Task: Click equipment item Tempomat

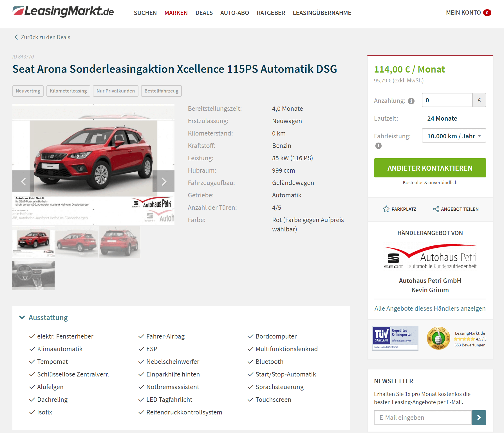Action: [x=53, y=362]
